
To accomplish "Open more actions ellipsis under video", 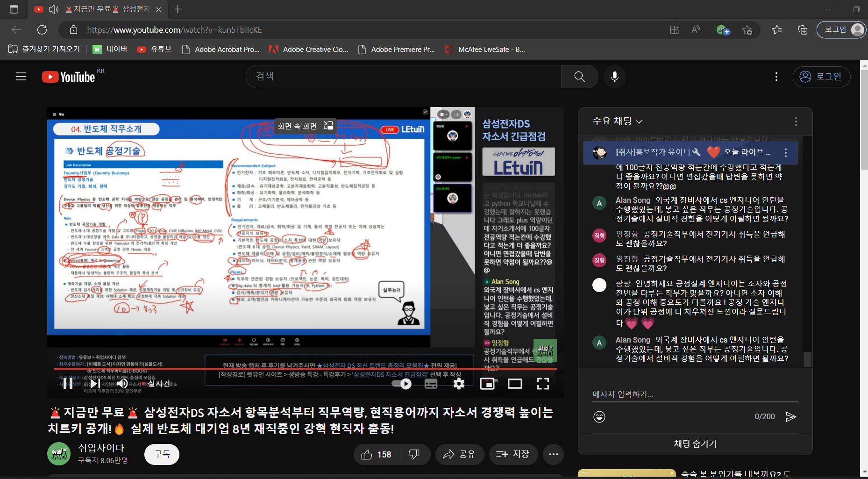I will click(554, 454).
